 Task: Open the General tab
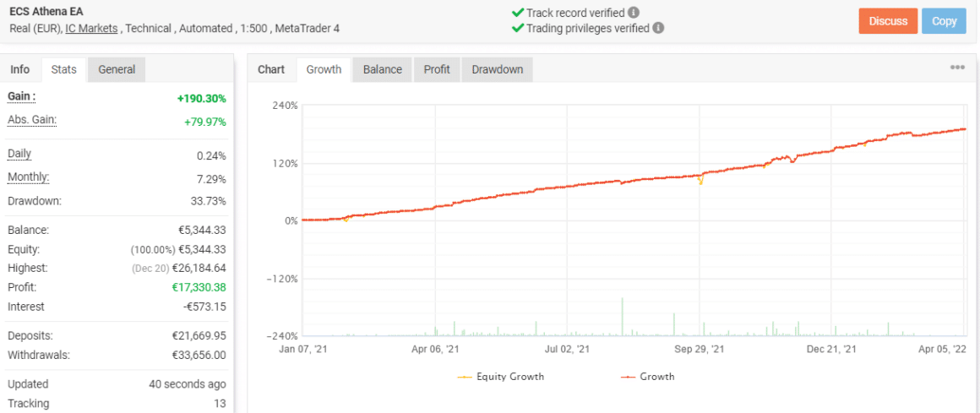click(117, 69)
